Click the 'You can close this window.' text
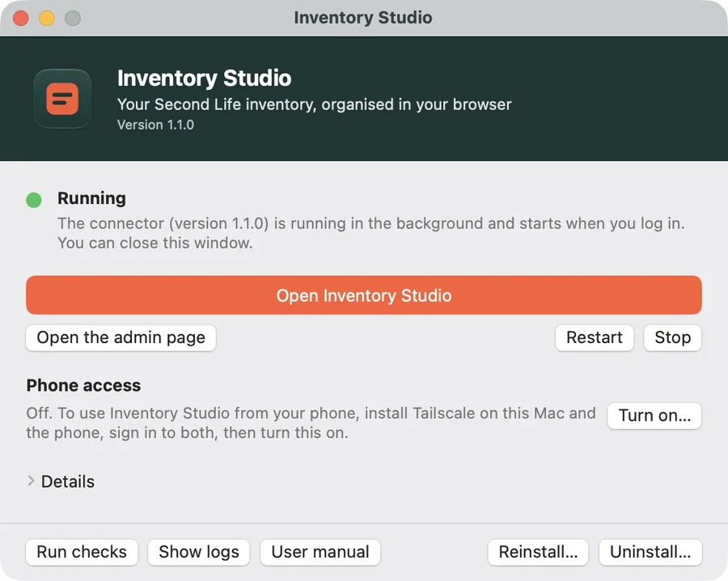 tap(155, 243)
